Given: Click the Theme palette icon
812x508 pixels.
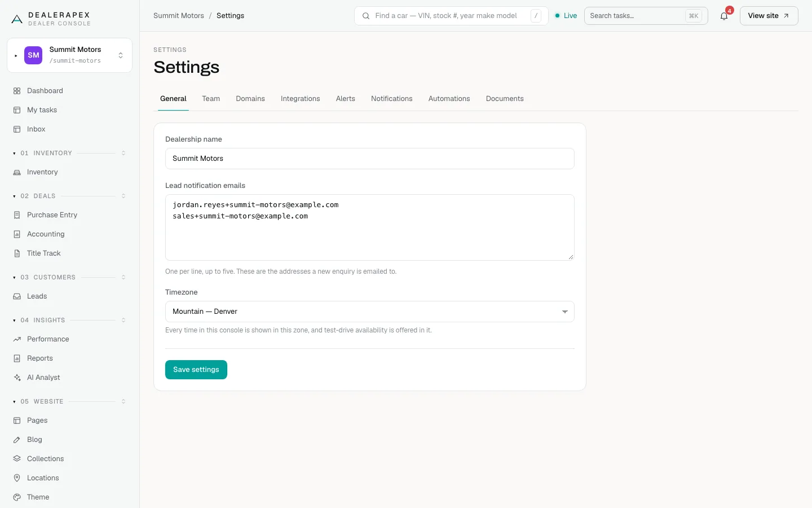Looking at the screenshot, I should point(17,497).
